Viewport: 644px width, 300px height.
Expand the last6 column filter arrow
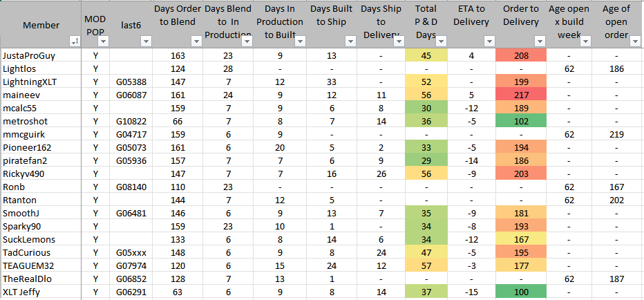(x=145, y=42)
